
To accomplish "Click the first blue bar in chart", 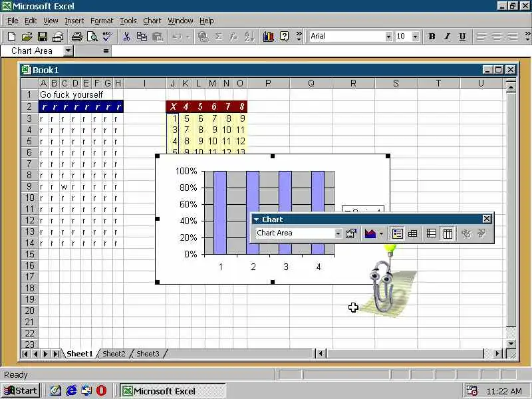I will 220,212.
